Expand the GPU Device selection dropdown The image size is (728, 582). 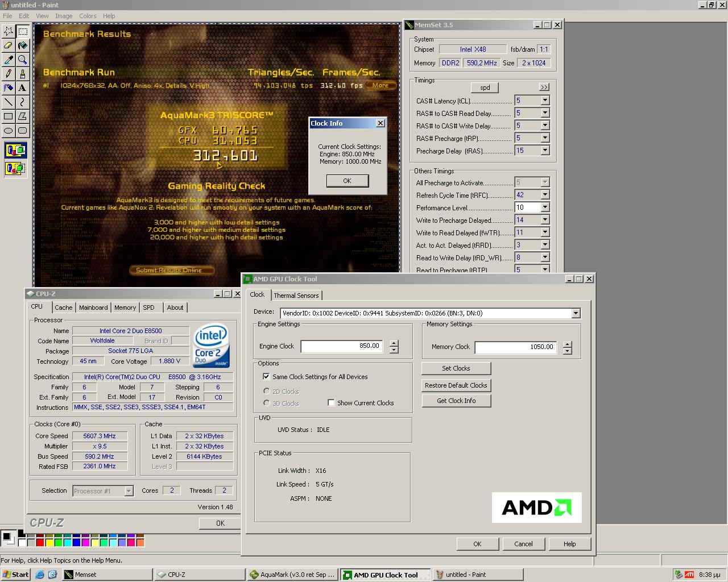point(576,313)
